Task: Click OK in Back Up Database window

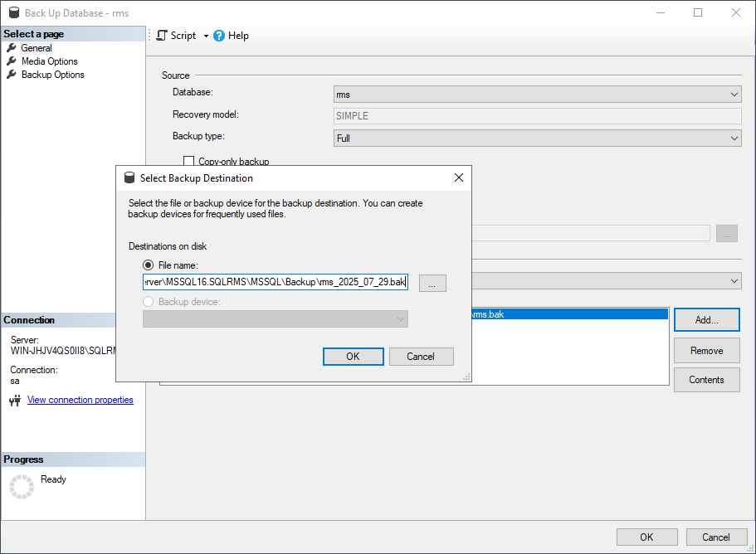Action: (x=646, y=537)
